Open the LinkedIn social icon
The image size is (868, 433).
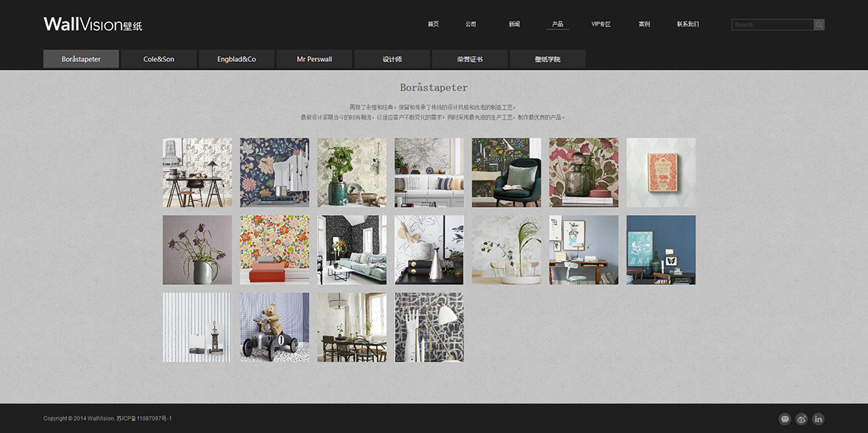818,419
